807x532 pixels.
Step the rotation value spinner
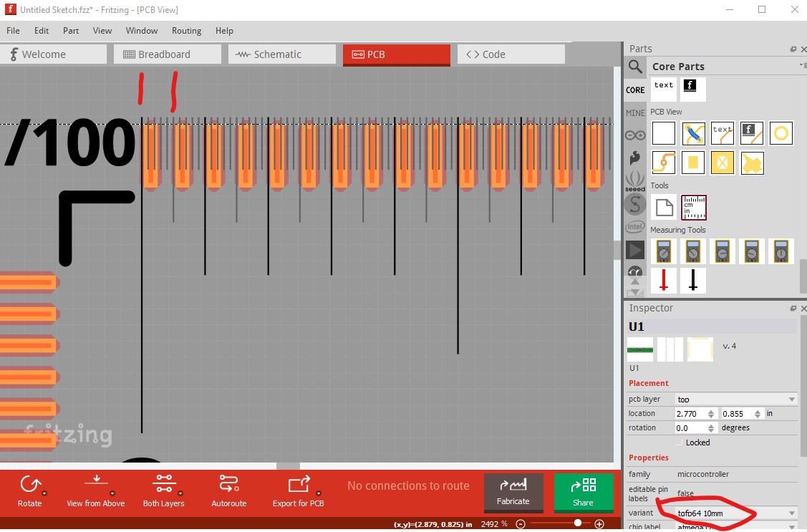[x=711, y=428]
